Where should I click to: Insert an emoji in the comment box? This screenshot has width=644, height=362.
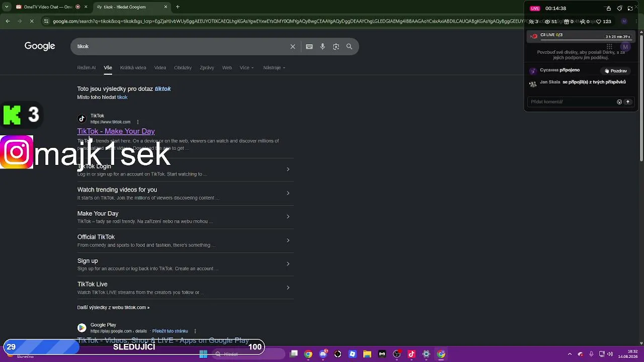(619, 102)
